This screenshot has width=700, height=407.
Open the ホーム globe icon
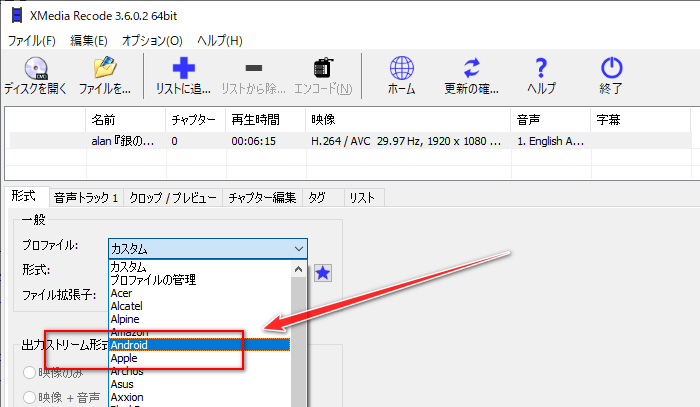point(402,68)
